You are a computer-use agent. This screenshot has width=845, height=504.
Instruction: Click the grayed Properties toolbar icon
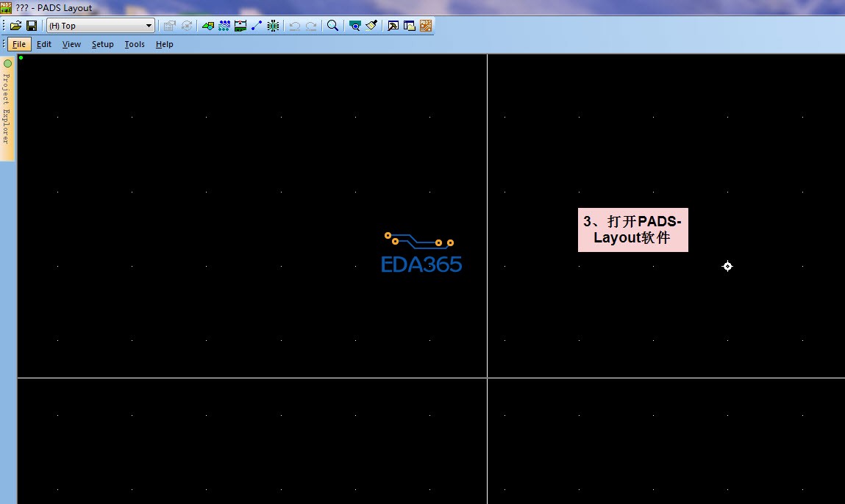click(x=170, y=25)
